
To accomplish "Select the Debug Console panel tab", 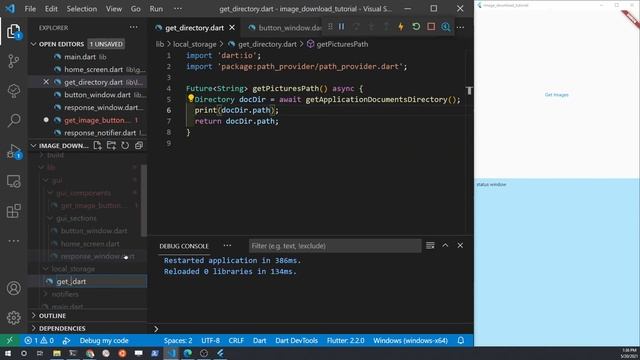I will (184, 246).
